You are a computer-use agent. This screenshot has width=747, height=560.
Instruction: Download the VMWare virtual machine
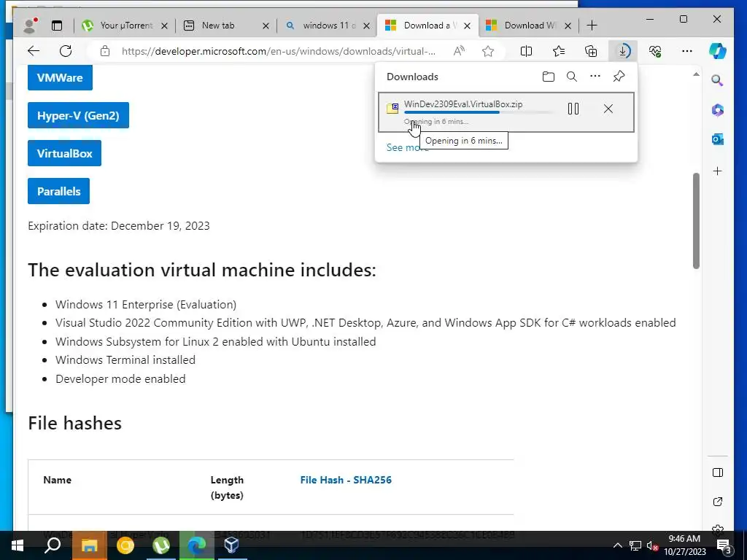click(x=60, y=77)
